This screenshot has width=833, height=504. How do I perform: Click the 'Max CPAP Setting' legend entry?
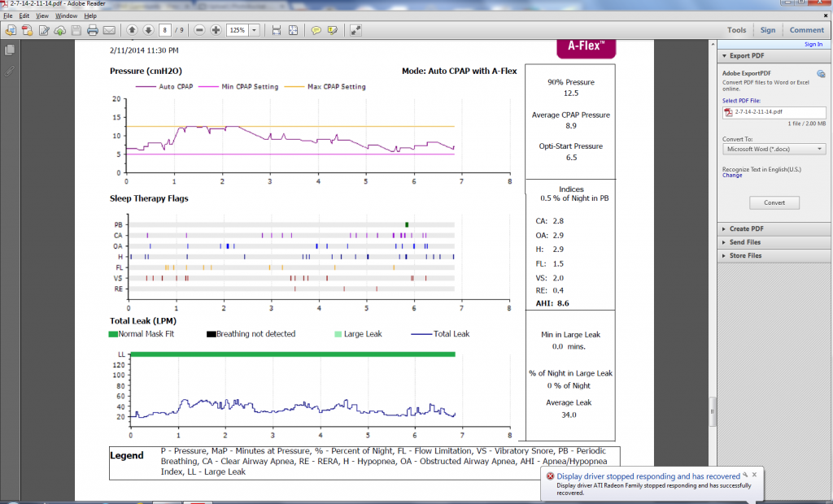325,86
